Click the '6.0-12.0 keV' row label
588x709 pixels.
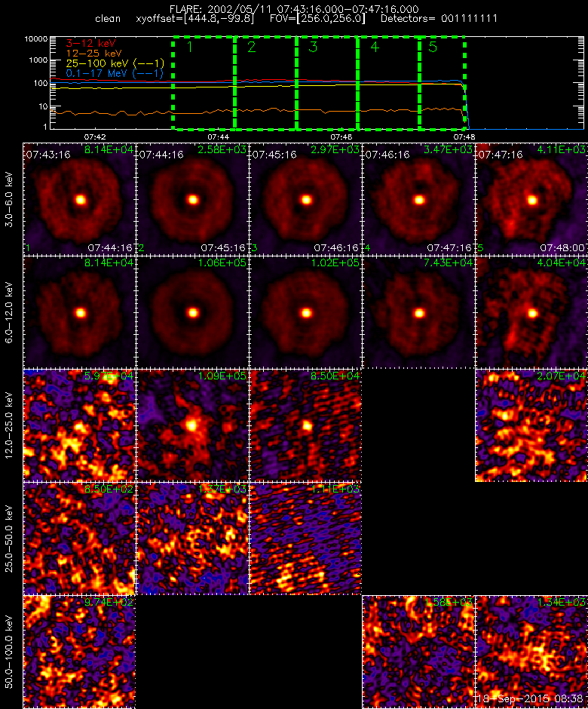pyautogui.click(x=10, y=312)
